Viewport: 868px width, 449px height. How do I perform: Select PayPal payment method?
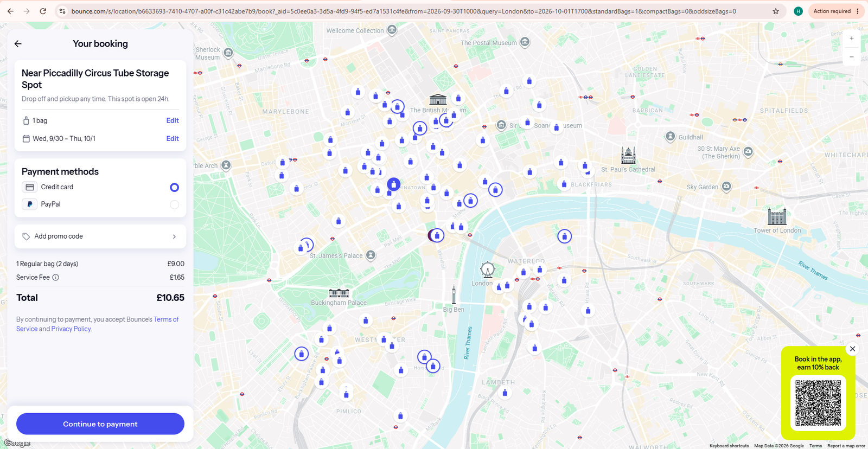click(174, 204)
